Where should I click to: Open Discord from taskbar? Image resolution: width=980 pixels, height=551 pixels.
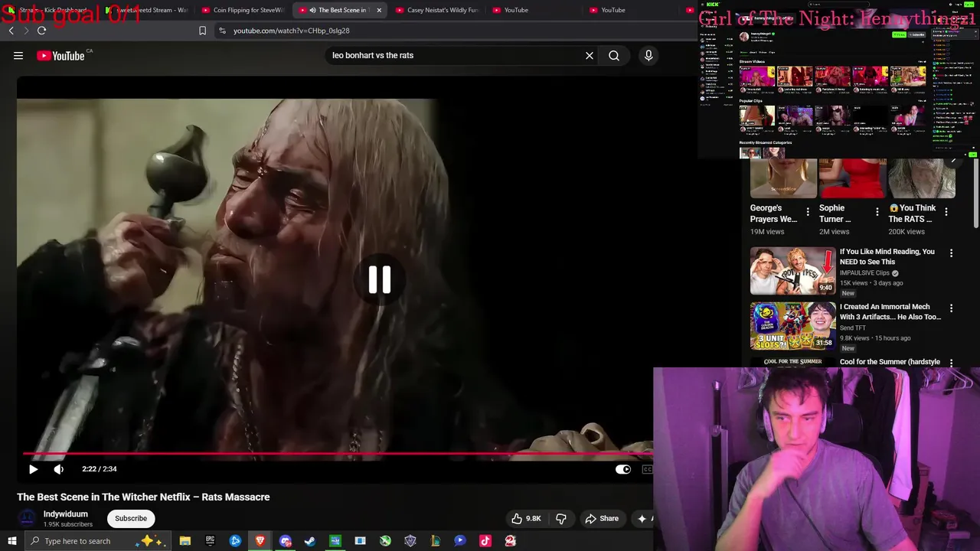coord(286,541)
